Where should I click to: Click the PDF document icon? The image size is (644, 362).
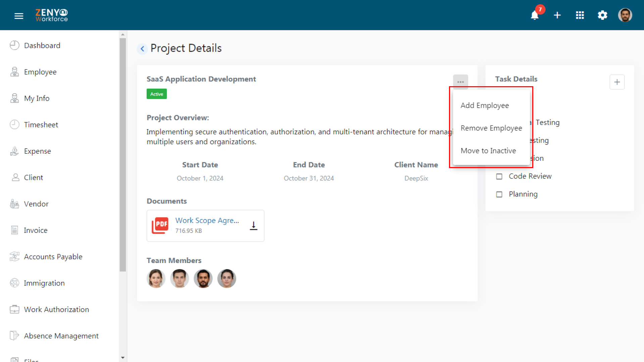[160, 225]
